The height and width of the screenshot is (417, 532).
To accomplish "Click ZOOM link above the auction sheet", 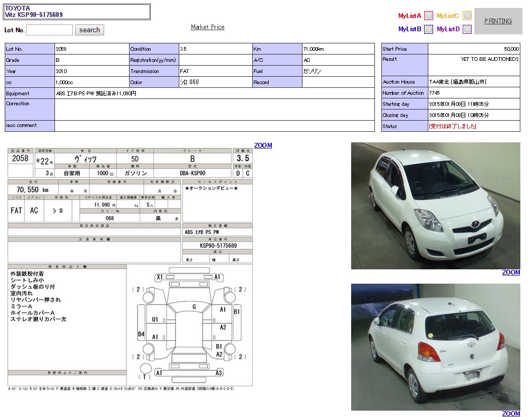I will click(263, 146).
